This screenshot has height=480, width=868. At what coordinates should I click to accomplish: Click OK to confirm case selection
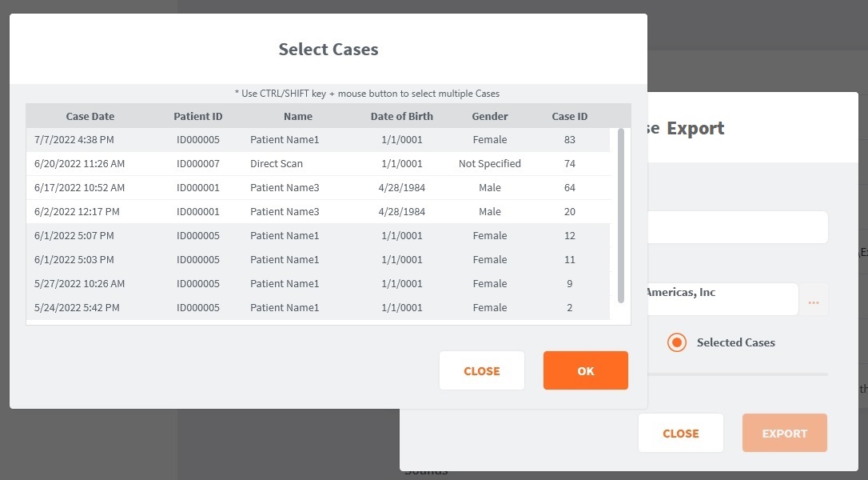tap(585, 370)
